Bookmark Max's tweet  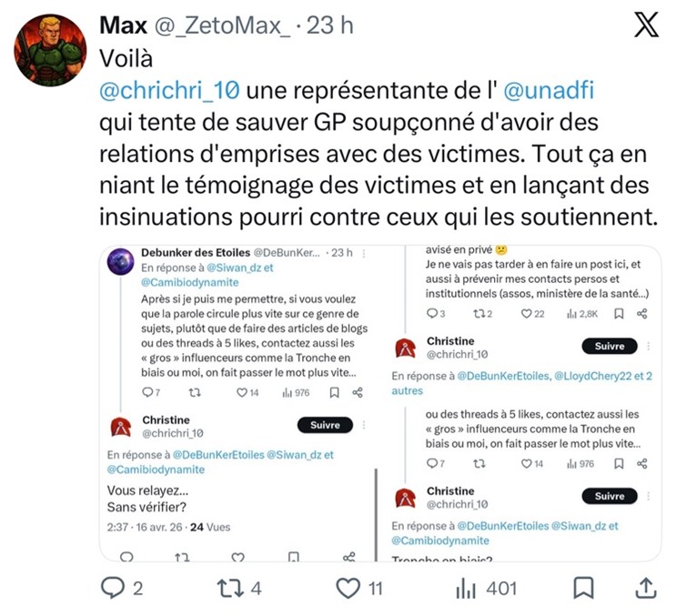point(583,588)
